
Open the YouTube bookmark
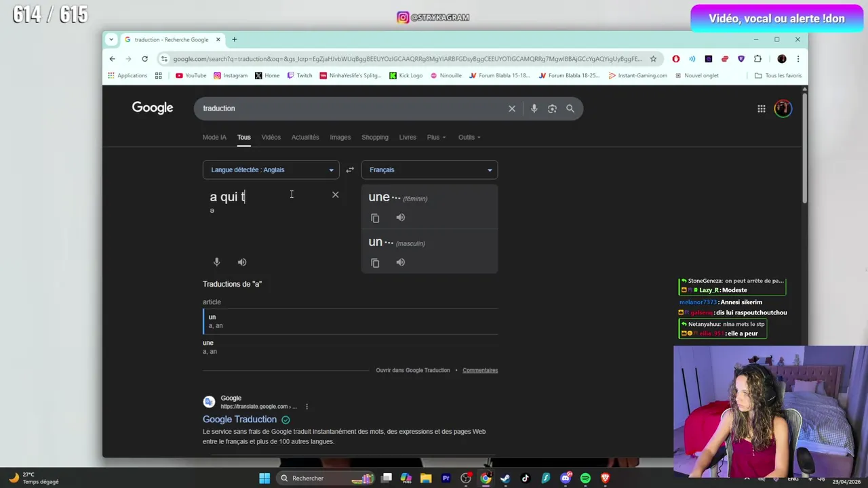tap(191, 75)
